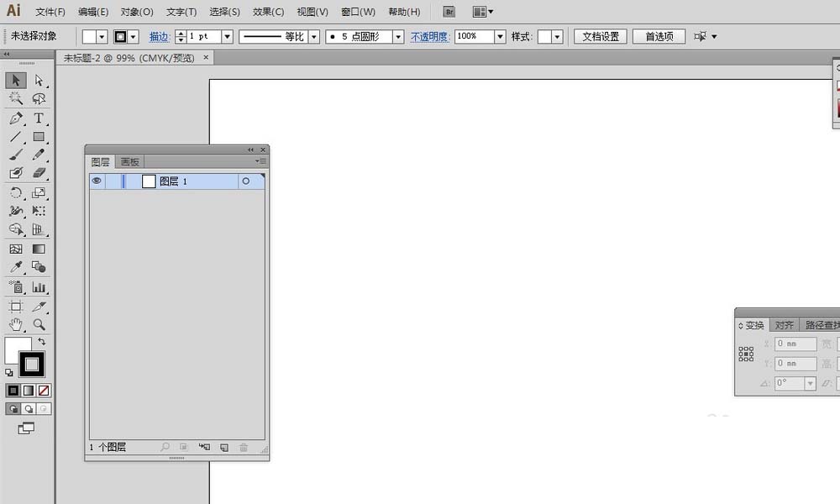Select the Line Segment tool
Image resolution: width=840 pixels, height=504 pixels.
tap(15, 137)
